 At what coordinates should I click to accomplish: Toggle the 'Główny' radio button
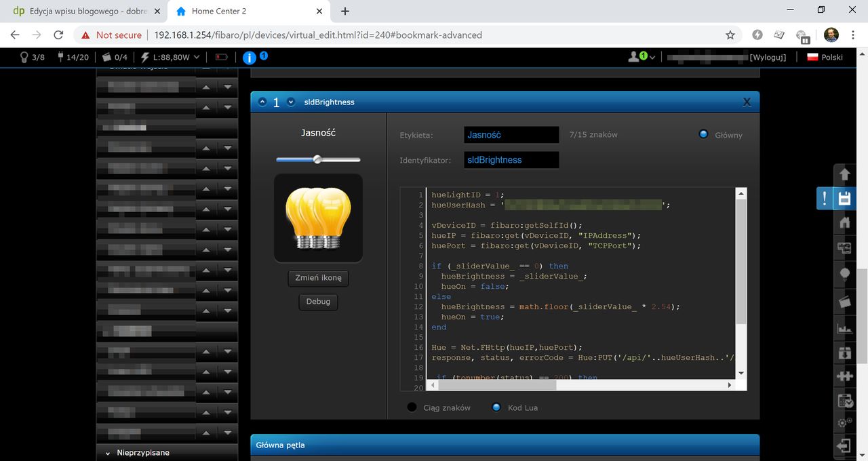coord(703,134)
